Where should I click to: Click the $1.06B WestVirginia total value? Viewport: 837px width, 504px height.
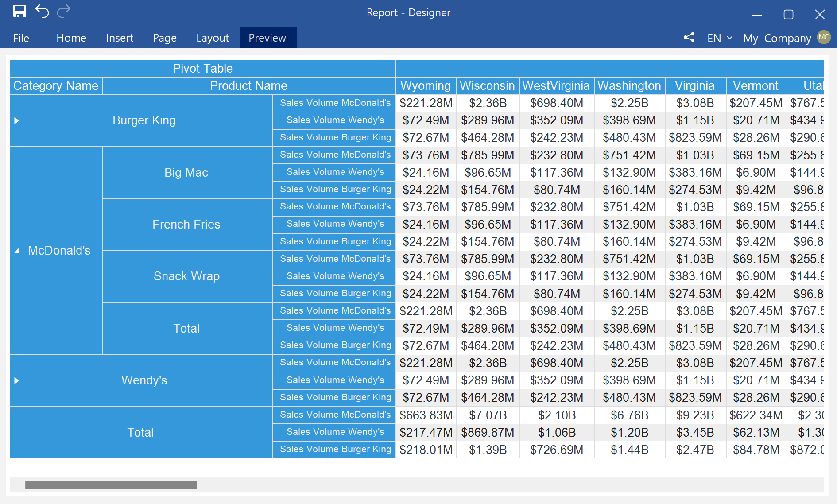(x=557, y=433)
